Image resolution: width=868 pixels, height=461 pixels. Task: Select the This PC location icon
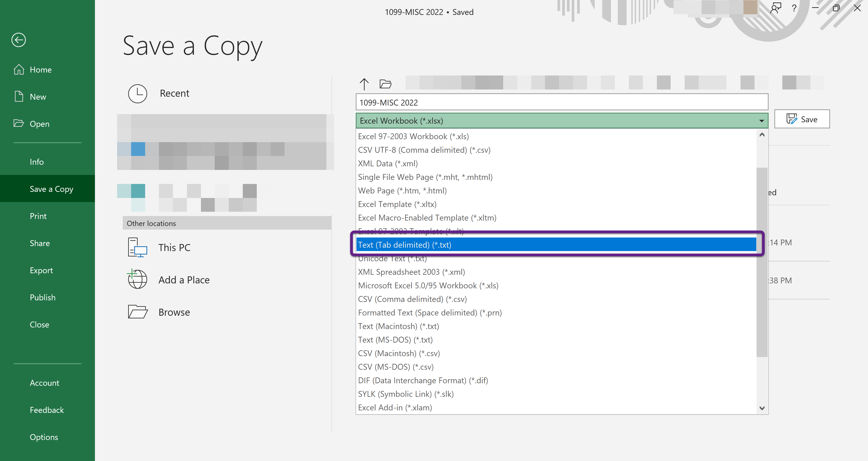tap(137, 247)
